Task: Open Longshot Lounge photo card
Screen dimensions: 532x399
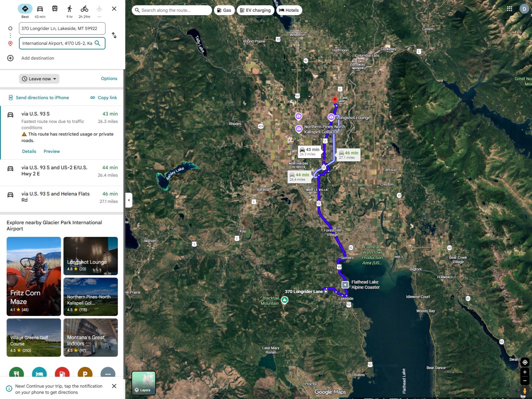Action: tap(91, 256)
